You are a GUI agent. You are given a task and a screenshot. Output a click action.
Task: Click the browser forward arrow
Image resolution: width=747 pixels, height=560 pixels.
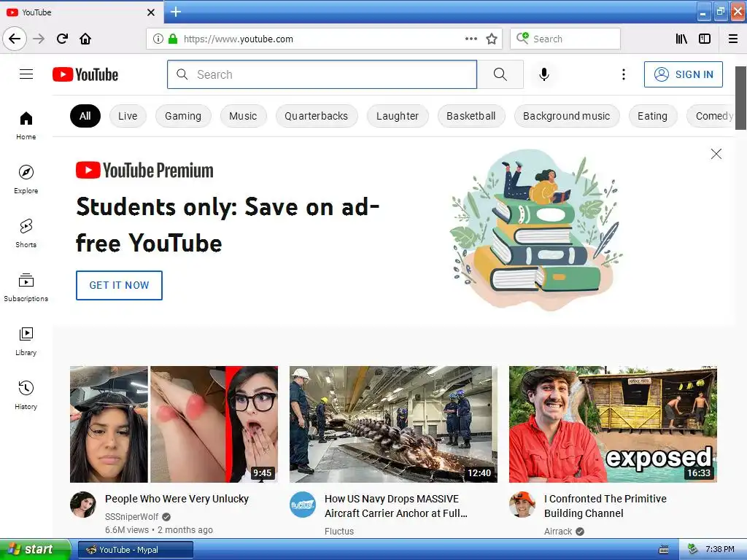(39, 39)
